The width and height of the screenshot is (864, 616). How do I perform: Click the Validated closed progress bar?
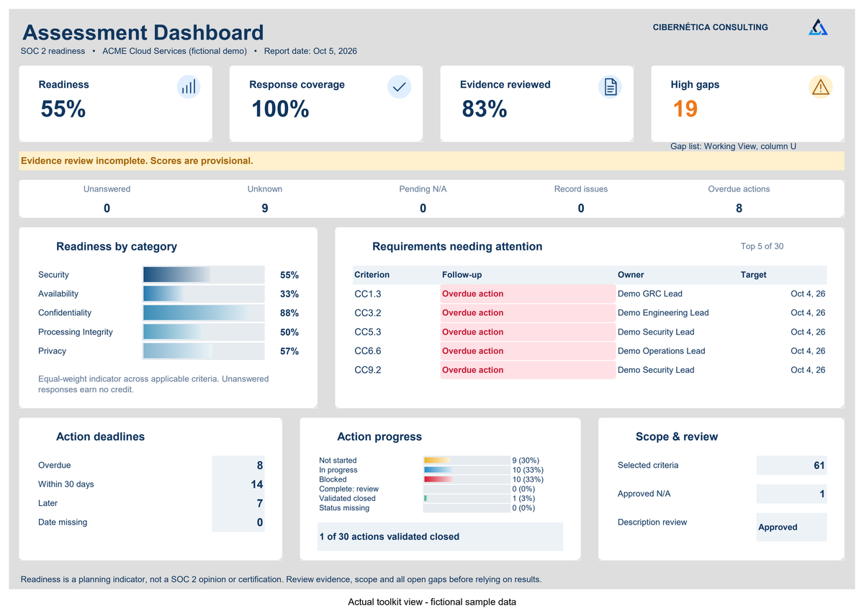(467, 498)
